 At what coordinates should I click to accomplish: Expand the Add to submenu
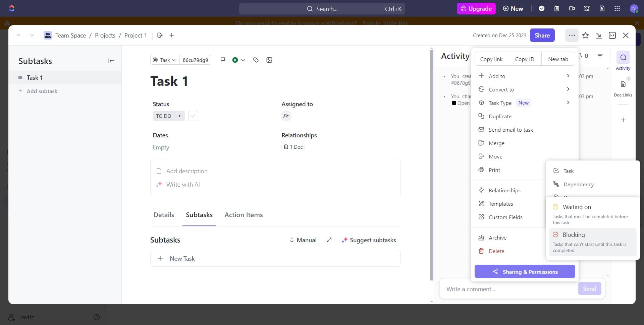click(525, 76)
